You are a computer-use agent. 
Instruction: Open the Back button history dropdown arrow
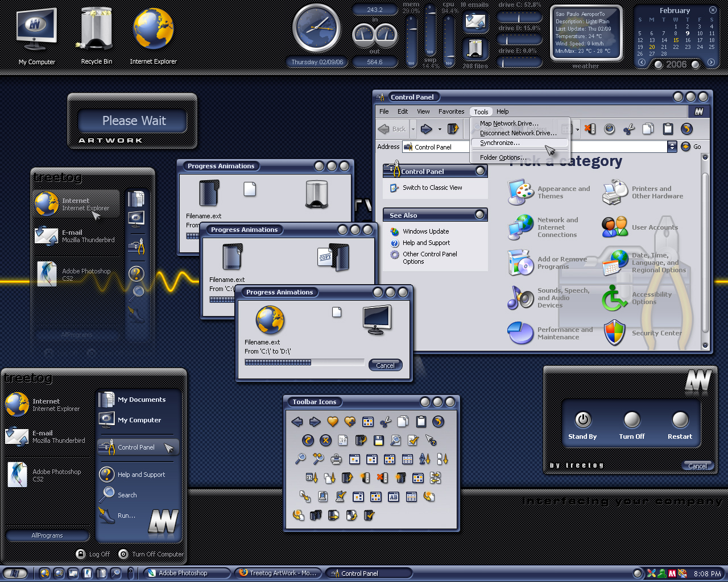pyautogui.click(x=413, y=129)
